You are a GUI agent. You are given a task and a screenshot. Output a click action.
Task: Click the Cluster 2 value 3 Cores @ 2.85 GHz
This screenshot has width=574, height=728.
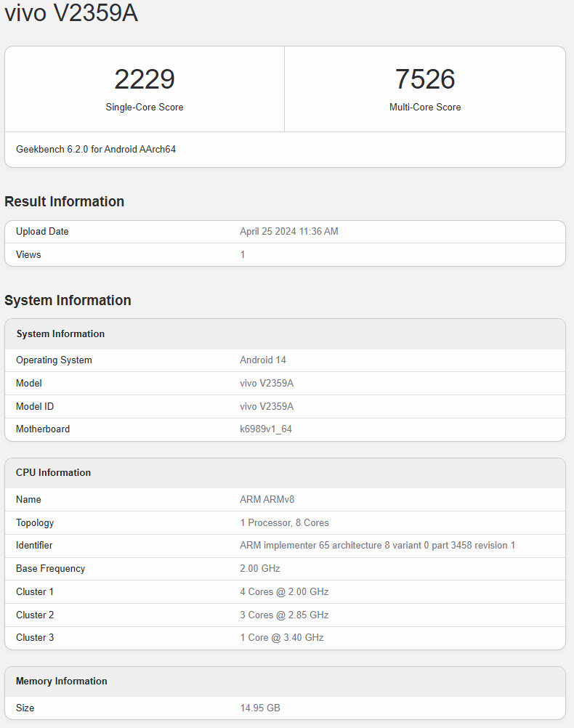[x=284, y=615]
